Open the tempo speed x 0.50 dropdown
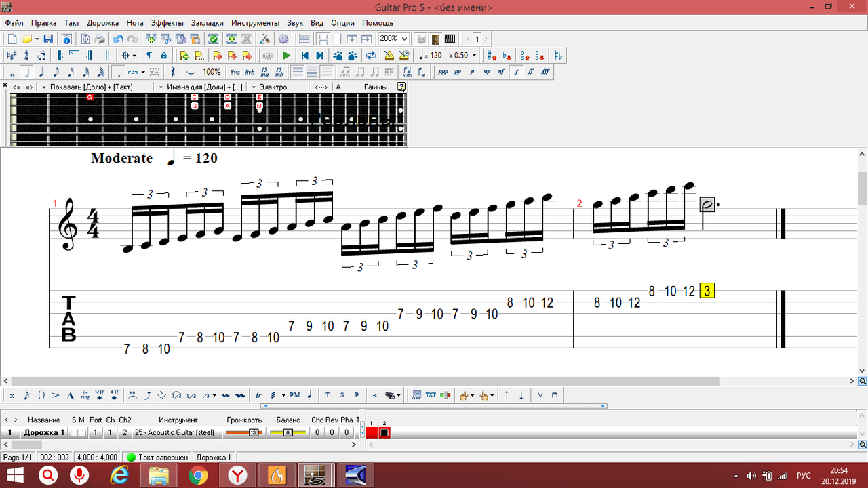The image size is (868, 488). pyautogui.click(x=474, y=55)
